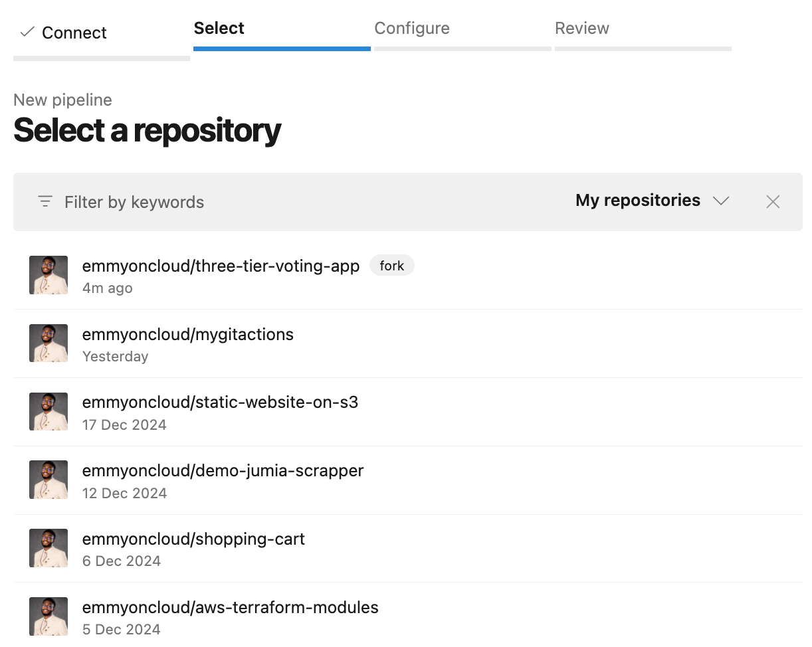
Task: Select emmyoncloud/shopping-cart repository
Action: click(x=408, y=549)
